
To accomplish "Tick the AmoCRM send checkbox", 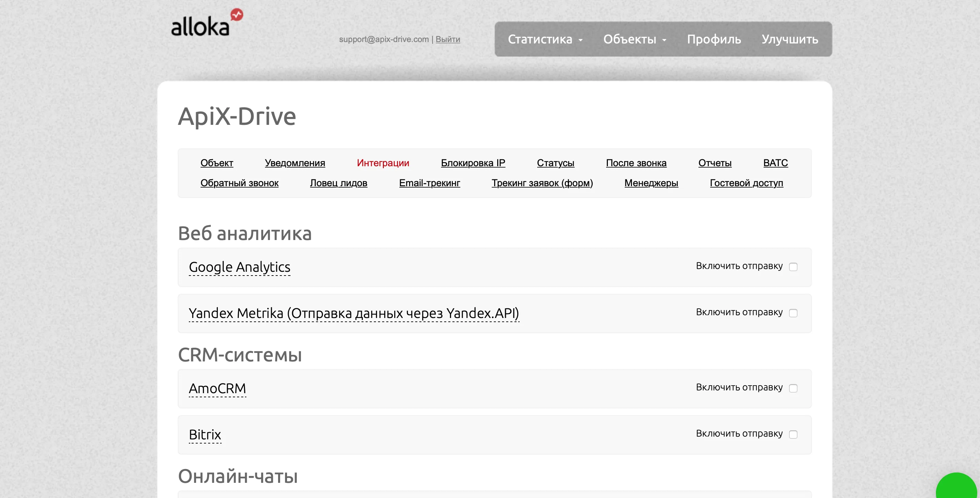I will [793, 388].
